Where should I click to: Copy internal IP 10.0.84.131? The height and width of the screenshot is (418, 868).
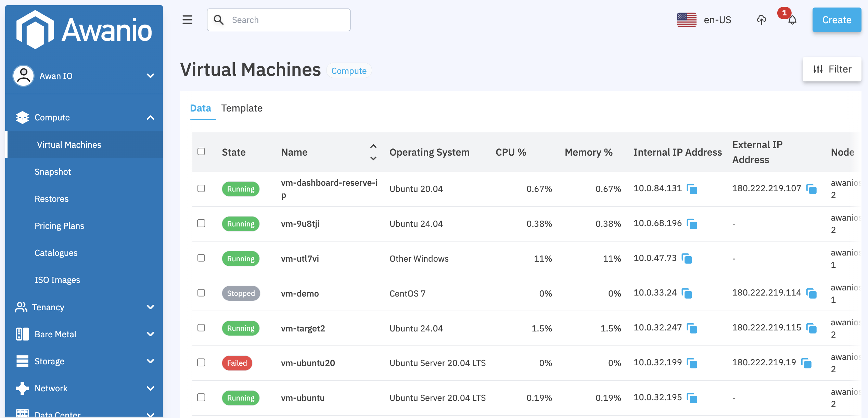tap(692, 189)
